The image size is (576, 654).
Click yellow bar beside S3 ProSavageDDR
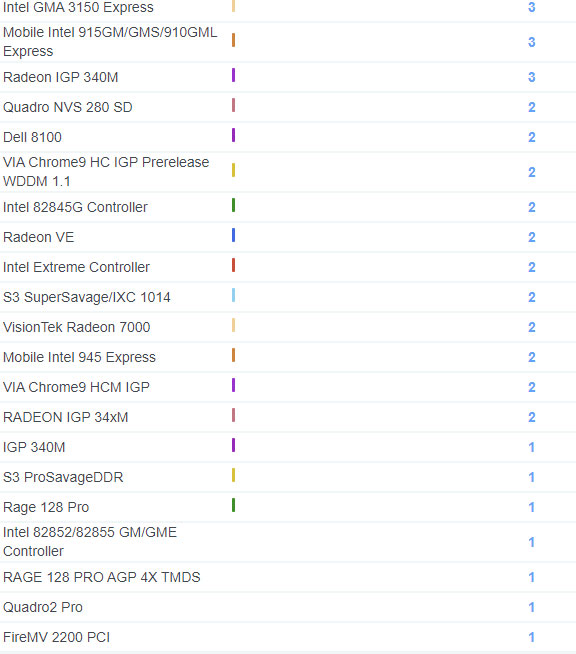(234, 475)
